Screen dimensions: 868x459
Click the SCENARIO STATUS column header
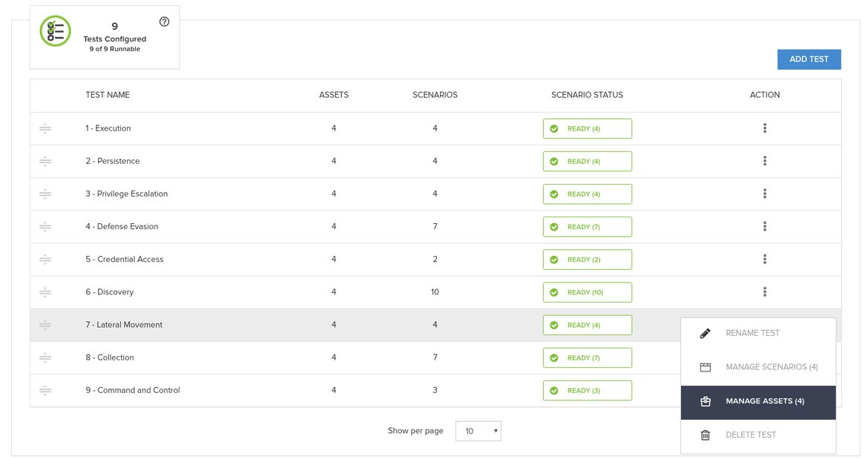(x=587, y=95)
